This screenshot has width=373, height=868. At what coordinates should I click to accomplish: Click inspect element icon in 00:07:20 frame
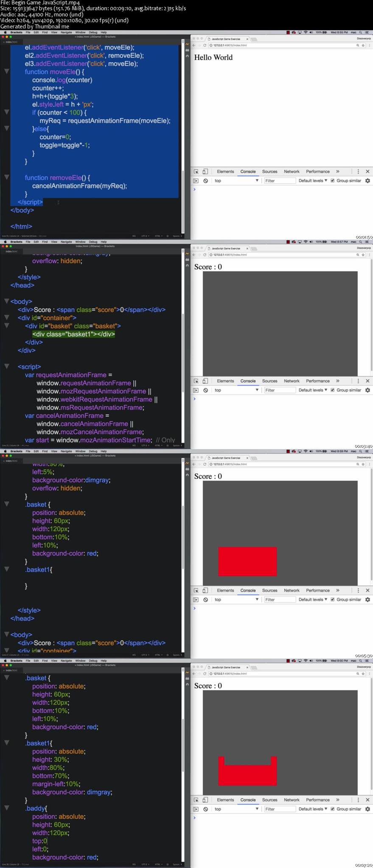point(196,800)
